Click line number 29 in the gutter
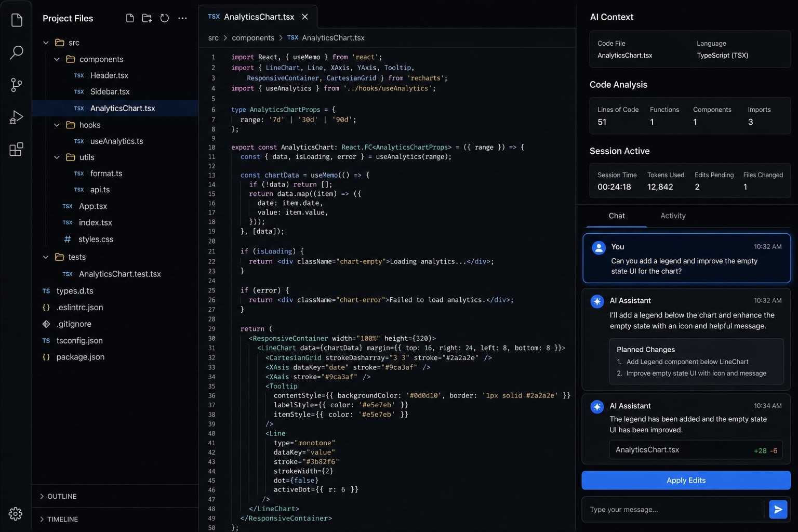Screen dimensions: 798x532 click(x=211, y=329)
